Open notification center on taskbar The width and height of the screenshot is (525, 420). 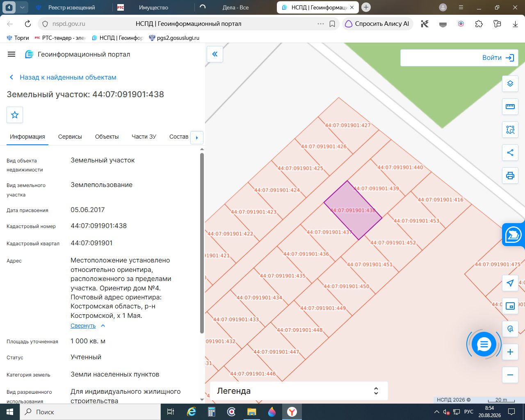click(x=511, y=412)
